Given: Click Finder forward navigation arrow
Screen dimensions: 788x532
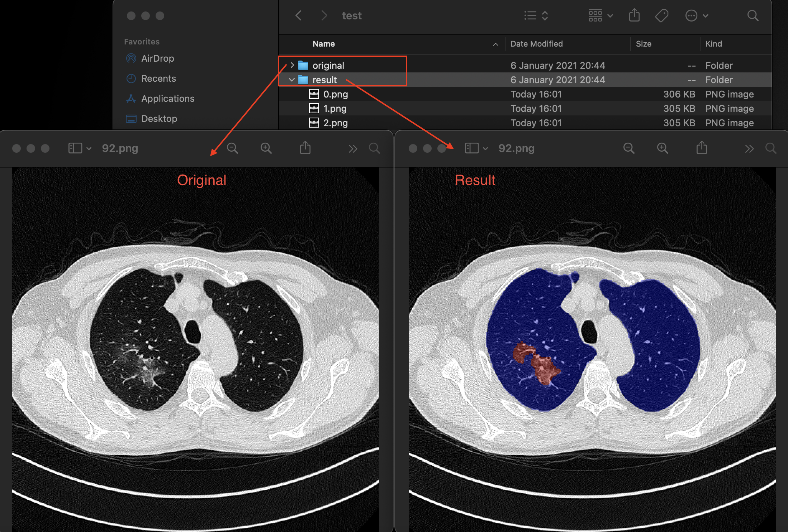Looking at the screenshot, I should [x=324, y=15].
